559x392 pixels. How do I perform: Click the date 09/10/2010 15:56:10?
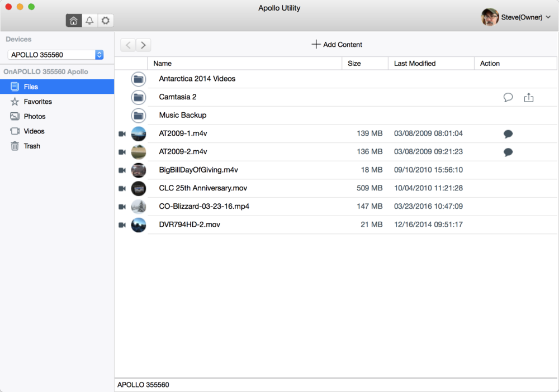[428, 170]
